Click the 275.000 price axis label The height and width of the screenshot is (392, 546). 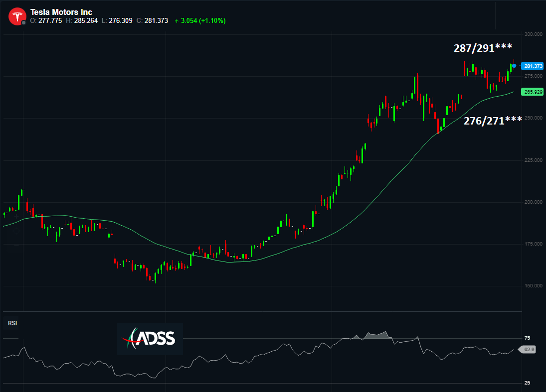[x=534, y=76]
